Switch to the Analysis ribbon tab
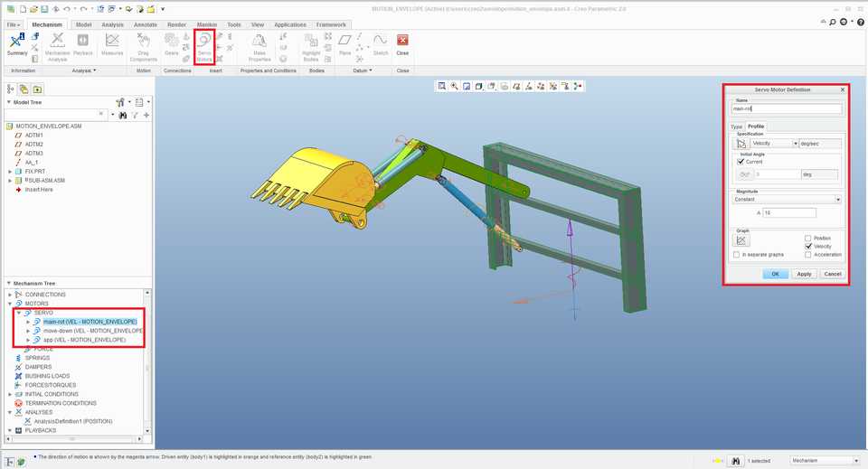The image size is (868, 469). click(x=112, y=25)
